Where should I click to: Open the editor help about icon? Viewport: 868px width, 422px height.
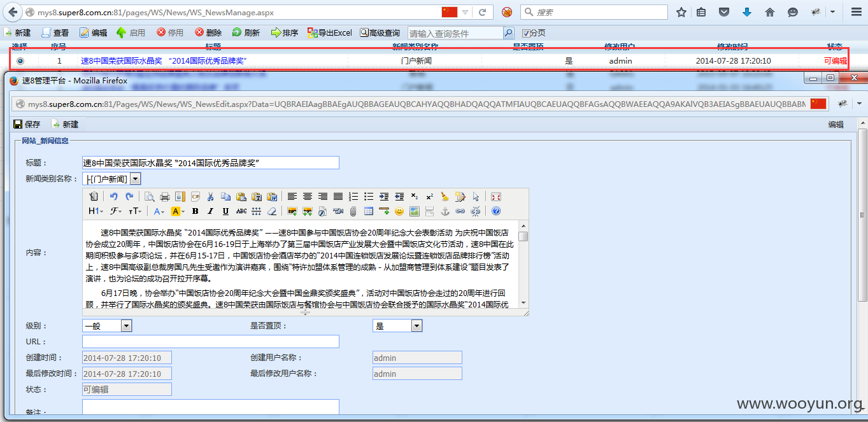[496, 211]
